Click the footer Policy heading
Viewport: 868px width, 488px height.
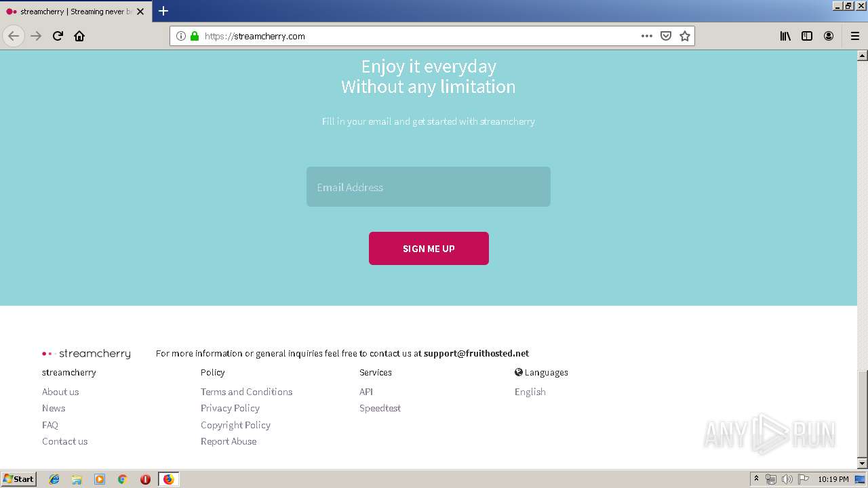point(213,372)
